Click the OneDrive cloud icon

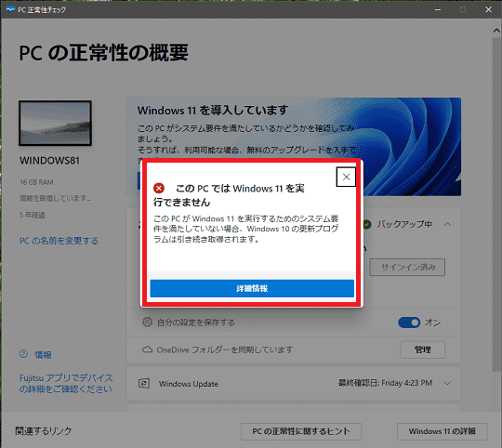click(x=147, y=349)
